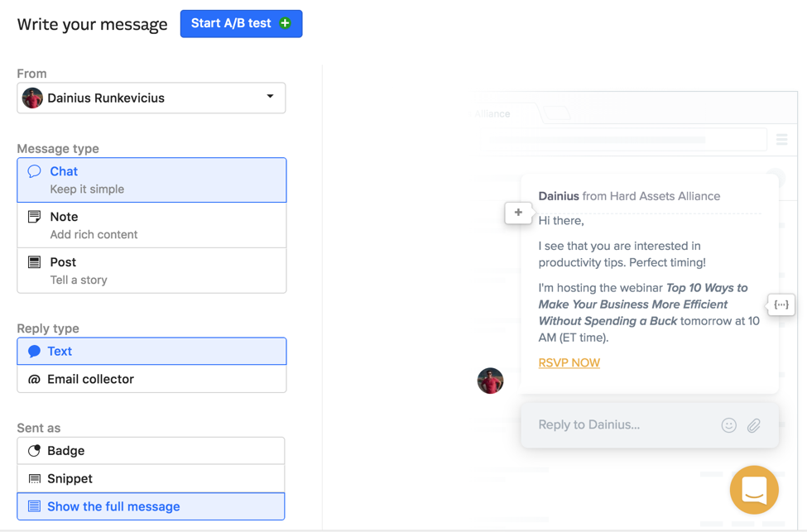Click the plus insert block icon
Image resolution: width=807 pixels, height=532 pixels.
coord(518,213)
